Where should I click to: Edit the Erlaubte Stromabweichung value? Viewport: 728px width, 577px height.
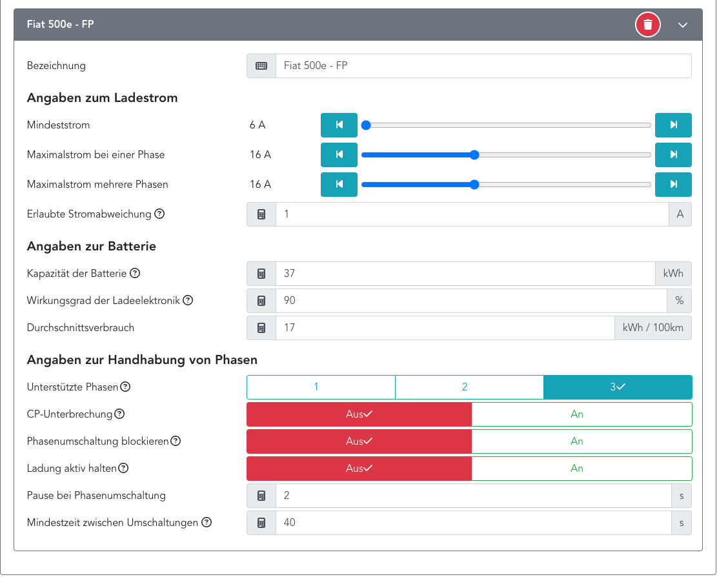[x=472, y=214]
